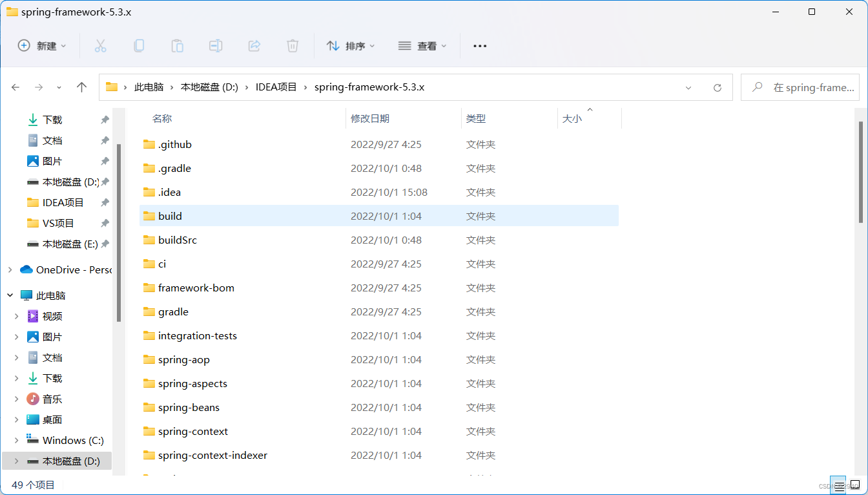Expand the 本地磁盘 (D:) tree node under 此电脑

[x=16, y=461]
